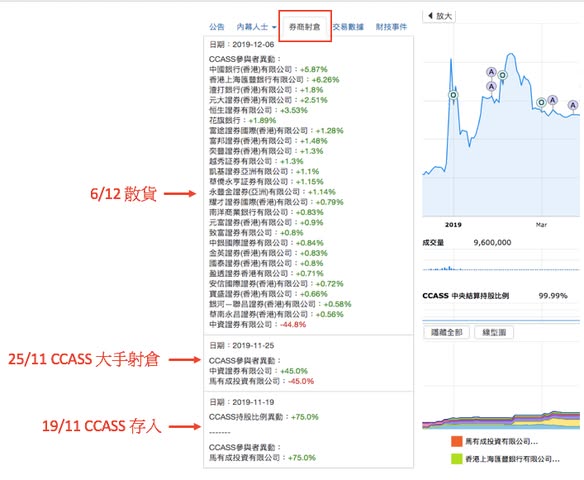
Task: Click the 日期：2019-12-06 heading
Action: [x=241, y=44]
